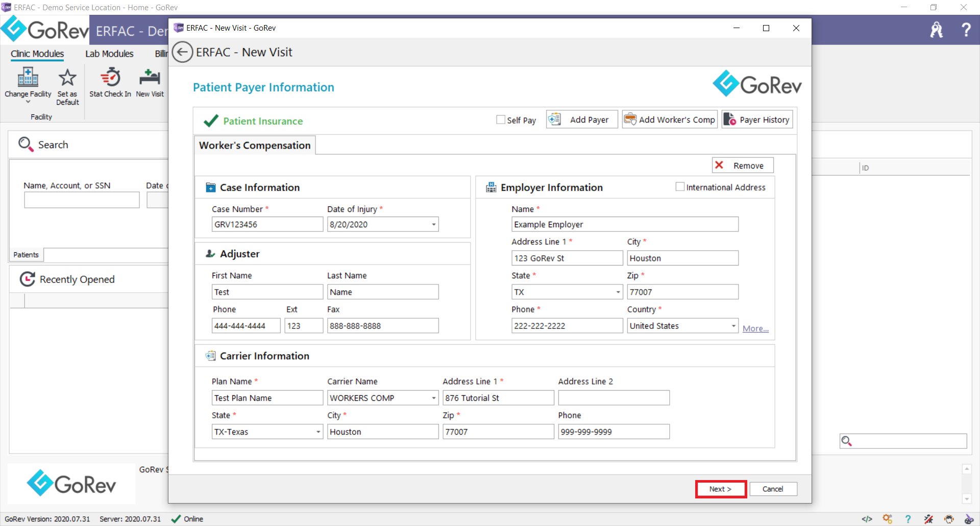Click the Plan Name field
980x526 pixels.
tap(267, 398)
